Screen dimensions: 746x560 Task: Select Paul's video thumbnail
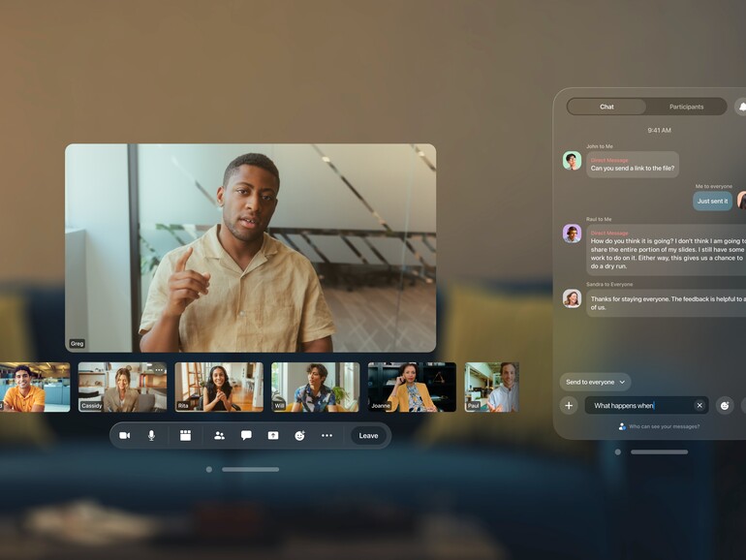492,387
